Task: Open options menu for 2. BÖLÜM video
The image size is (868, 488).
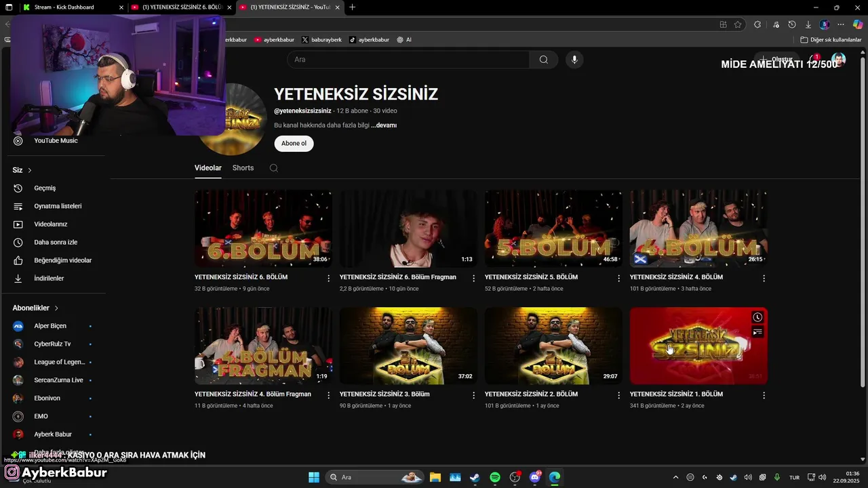Action: [x=619, y=395]
